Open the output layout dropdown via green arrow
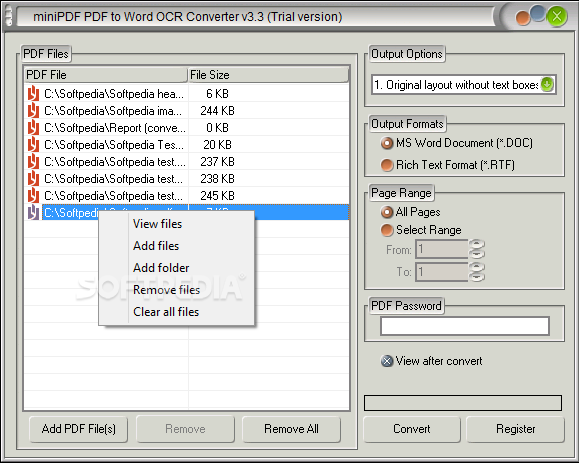Image resolution: width=579 pixels, height=463 pixels. 547,85
